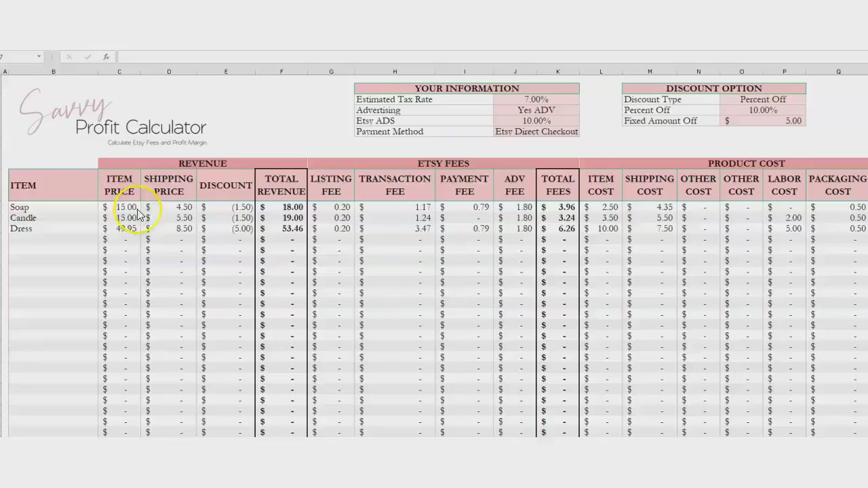
Task: Click the Candle labor cost 2.00 cell
Action: (x=784, y=218)
